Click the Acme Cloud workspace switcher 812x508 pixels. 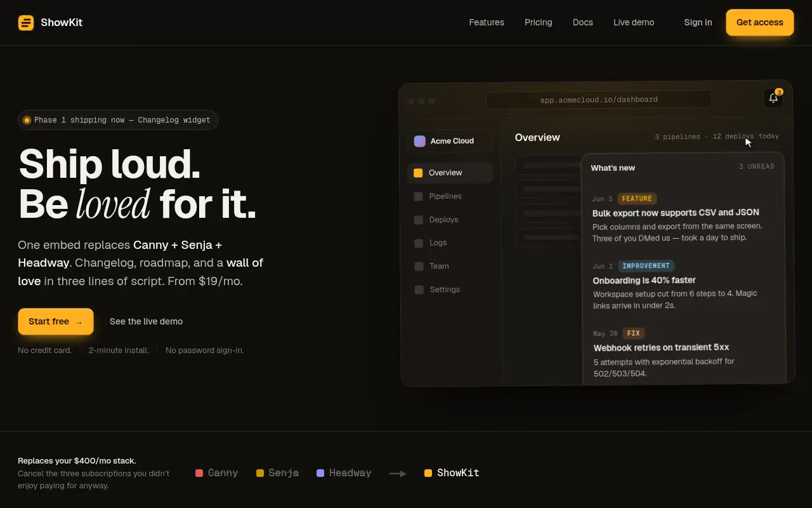[450, 141]
